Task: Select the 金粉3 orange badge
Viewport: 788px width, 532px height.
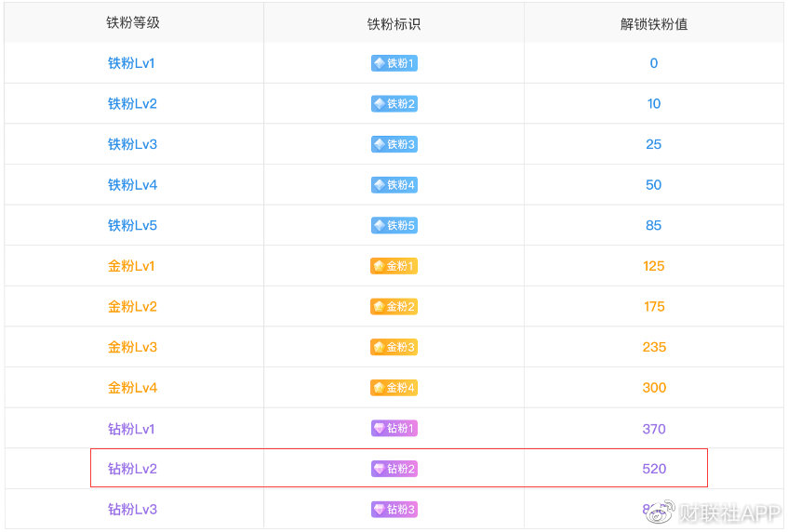Action: click(x=394, y=347)
